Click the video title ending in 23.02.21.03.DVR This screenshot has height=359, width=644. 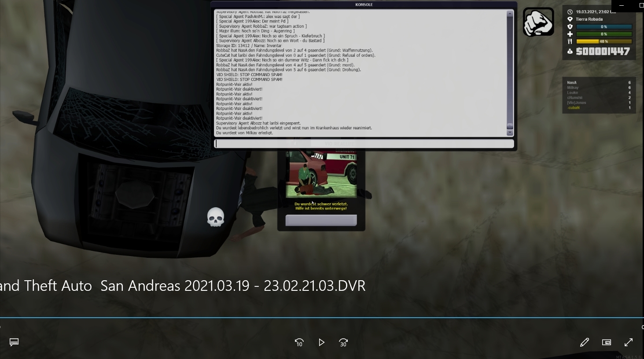183,286
